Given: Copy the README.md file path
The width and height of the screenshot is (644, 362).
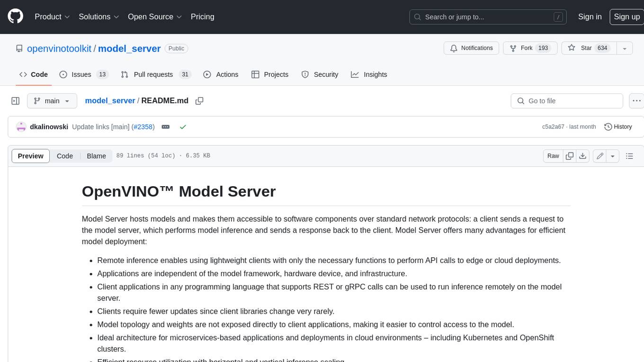Looking at the screenshot, I should 199,101.
